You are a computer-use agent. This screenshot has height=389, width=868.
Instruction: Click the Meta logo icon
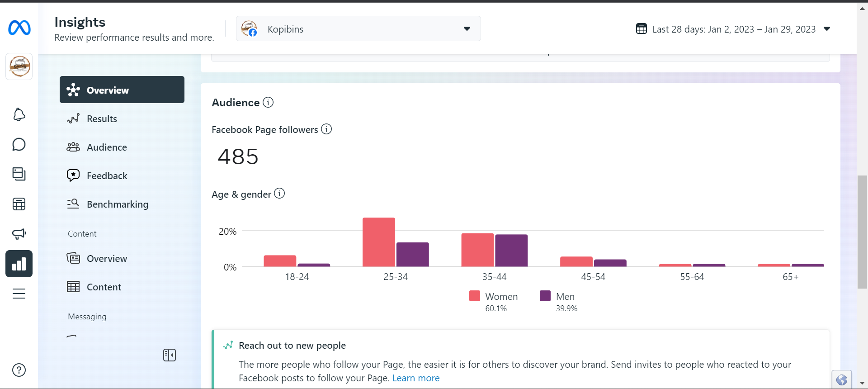click(19, 28)
